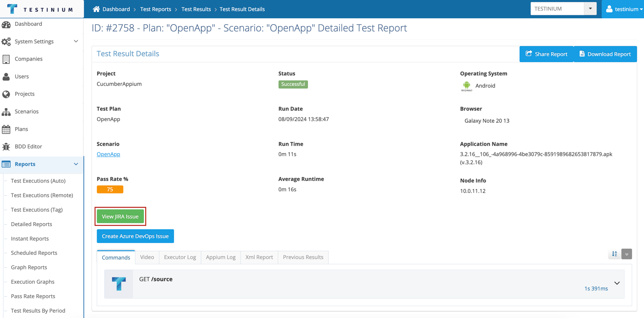Expand all commands with double-chevron button
The image size is (644, 318).
[627, 254]
